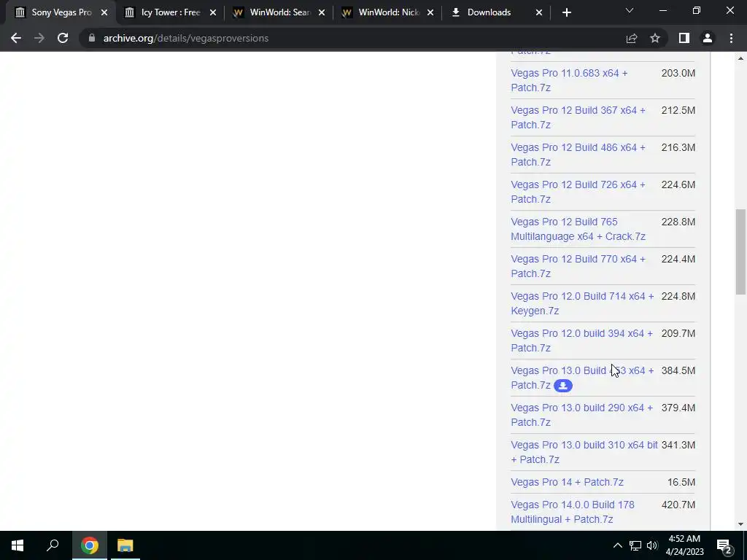This screenshot has height=560, width=747.
Task: Open the volume control tray icon
Action: tap(652, 545)
